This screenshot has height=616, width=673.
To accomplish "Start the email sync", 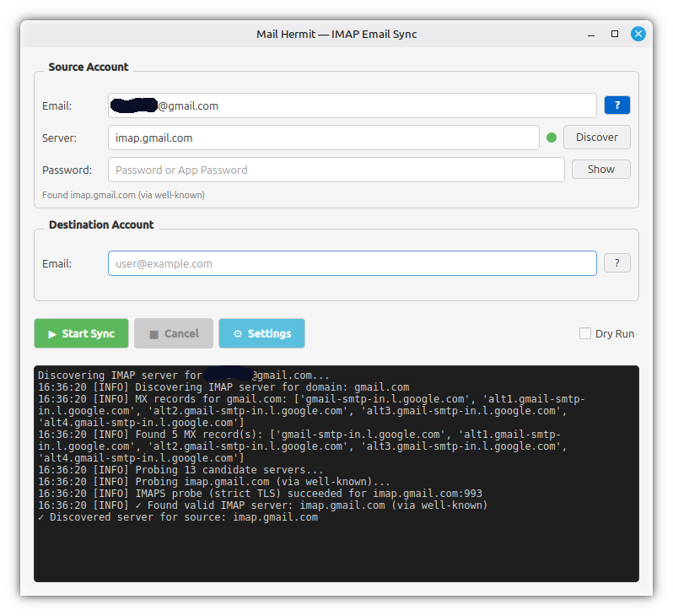I will click(x=82, y=333).
